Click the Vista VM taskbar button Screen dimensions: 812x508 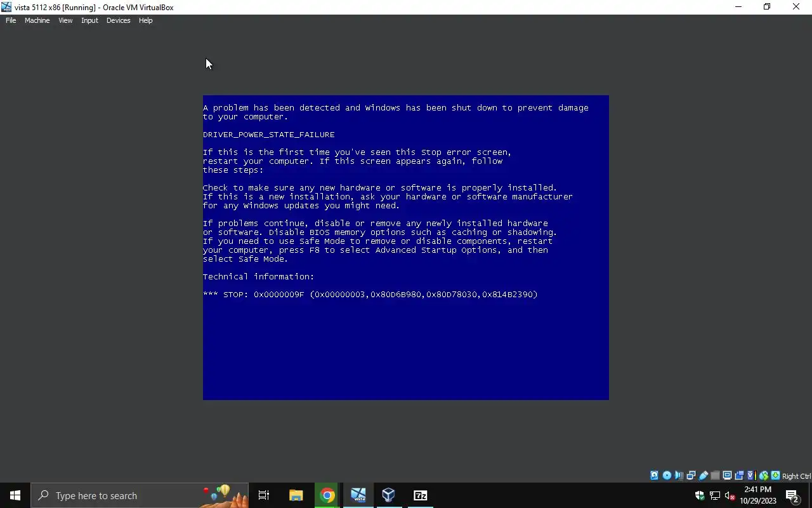(358, 495)
